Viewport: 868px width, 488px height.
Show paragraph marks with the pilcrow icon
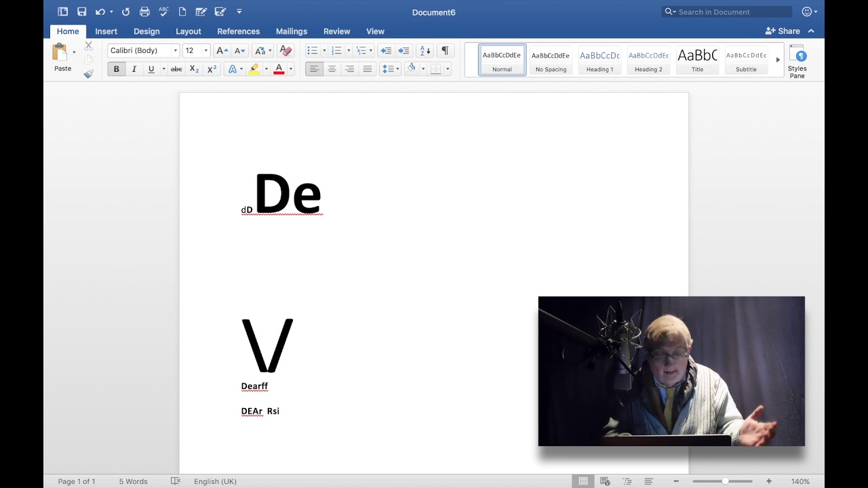tap(445, 51)
